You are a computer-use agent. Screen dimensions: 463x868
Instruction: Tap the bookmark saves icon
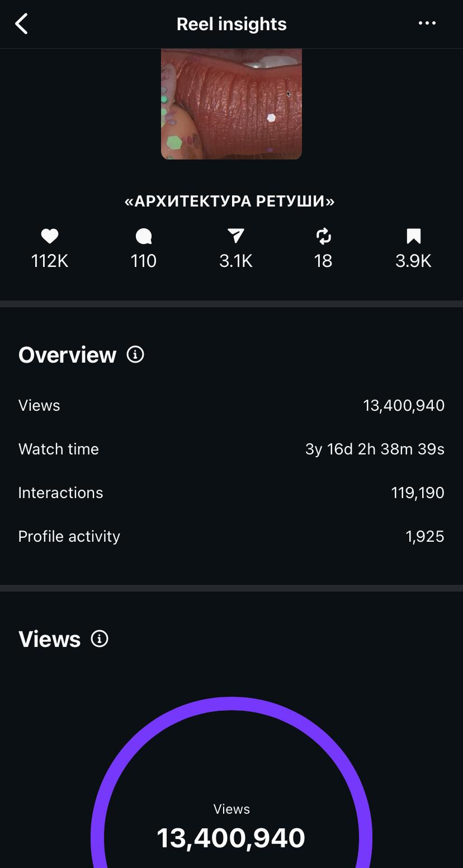tap(413, 237)
